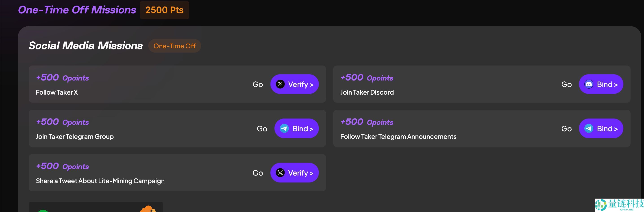Select the Social Media Missions title

pos(85,46)
